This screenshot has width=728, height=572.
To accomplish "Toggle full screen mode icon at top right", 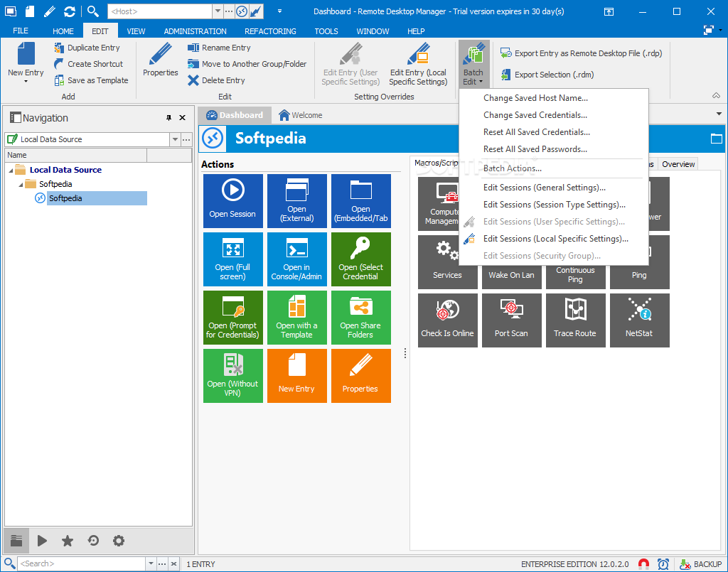I will tap(709, 30).
